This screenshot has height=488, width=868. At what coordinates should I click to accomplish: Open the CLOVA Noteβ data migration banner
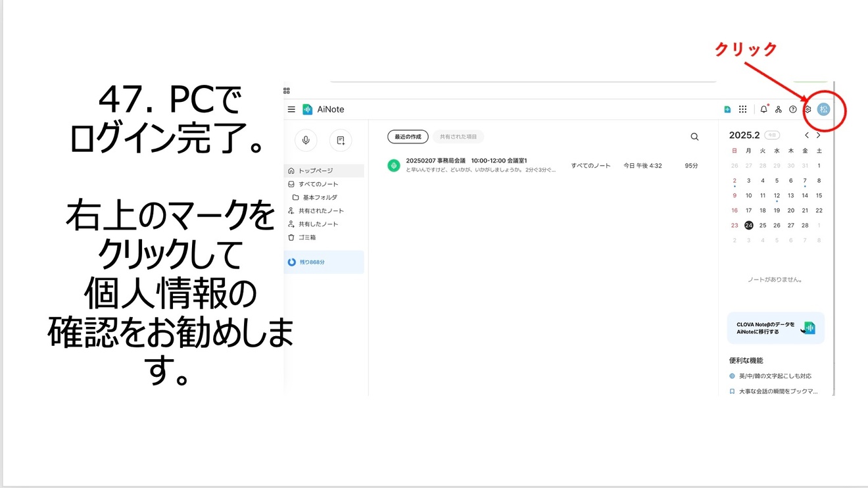(776, 328)
